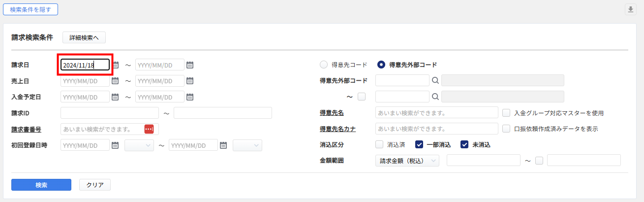
Task: Click the red icon in 請求書番号 field
Action: (x=149, y=129)
